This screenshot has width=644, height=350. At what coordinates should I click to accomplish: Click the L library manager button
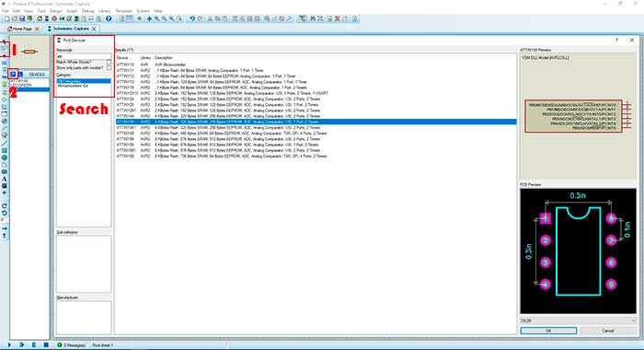[20, 75]
